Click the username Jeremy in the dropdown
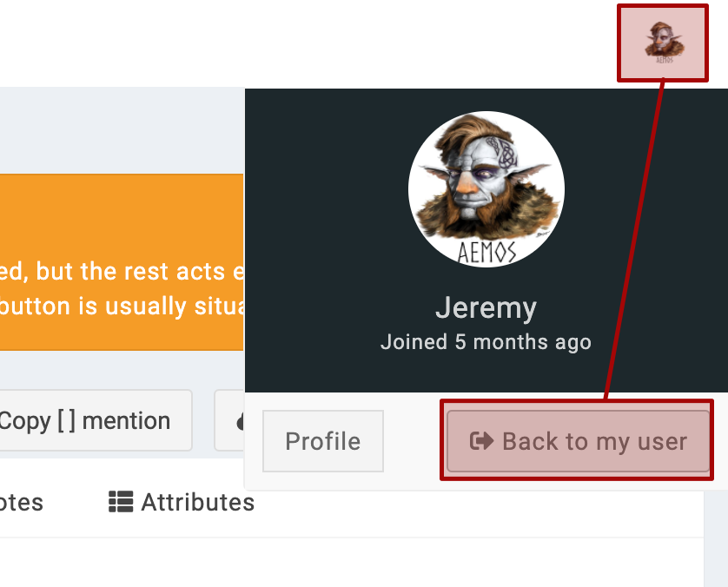This screenshot has width=728, height=587. (486, 308)
